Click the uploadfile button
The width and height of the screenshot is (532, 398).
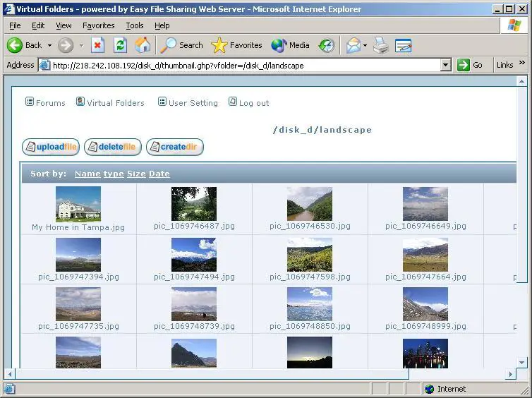pos(51,147)
